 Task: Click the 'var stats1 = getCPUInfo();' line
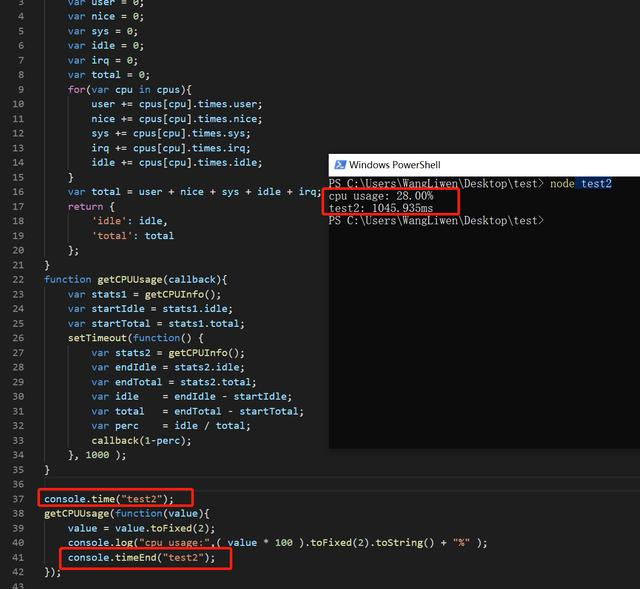[x=144, y=294]
